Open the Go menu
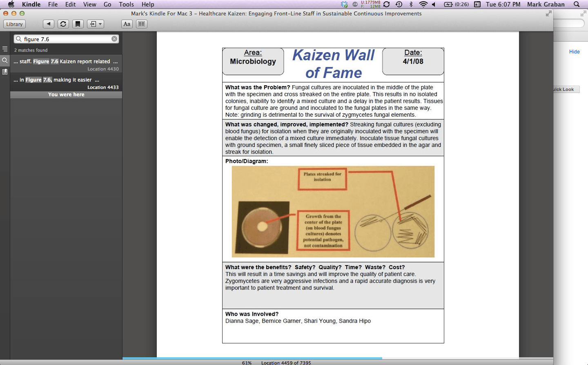 (107, 4)
